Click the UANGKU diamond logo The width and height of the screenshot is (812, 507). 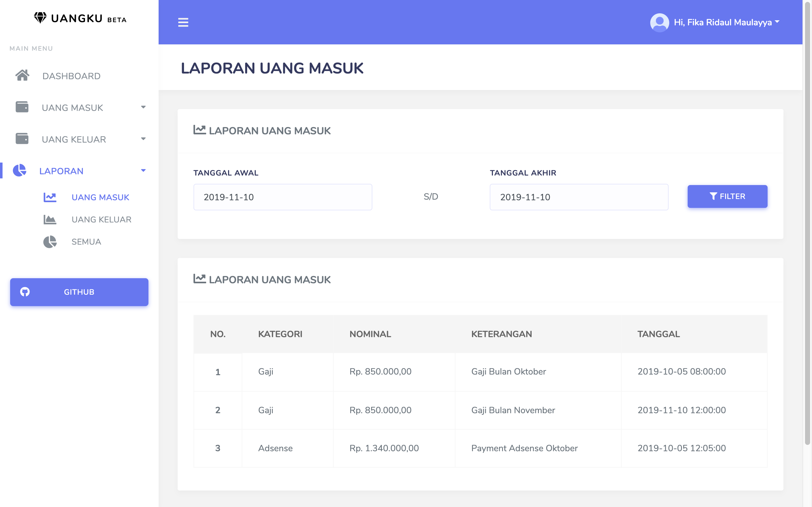tap(40, 18)
